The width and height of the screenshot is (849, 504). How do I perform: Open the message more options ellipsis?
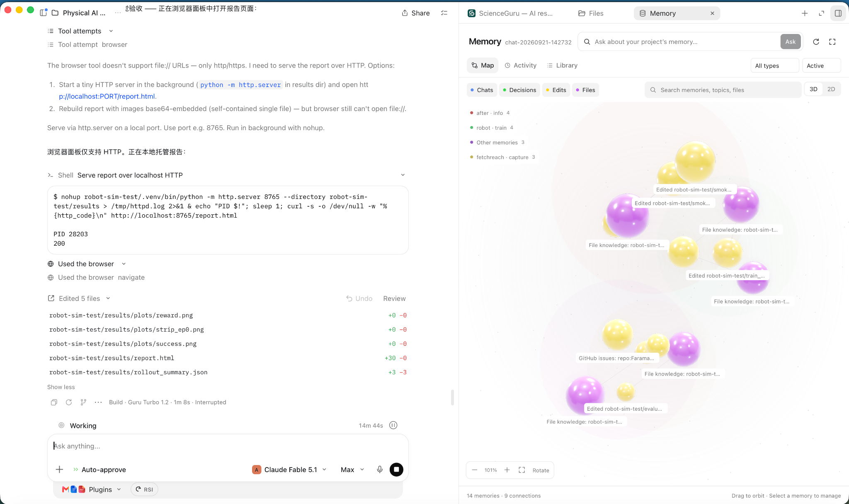[x=98, y=402]
